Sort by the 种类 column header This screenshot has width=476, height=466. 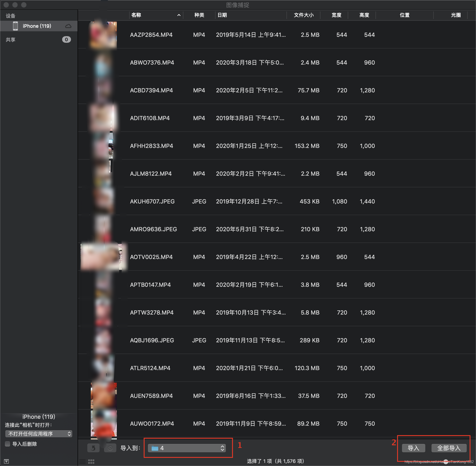tap(199, 15)
